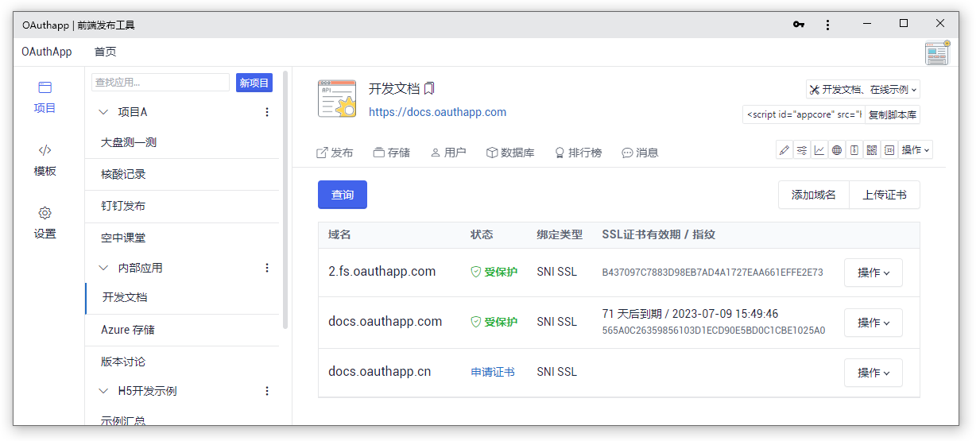Click the B437097C7883D98EB7AD4A1727EAA661EFFE2E73 fingerprint

click(712, 273)
